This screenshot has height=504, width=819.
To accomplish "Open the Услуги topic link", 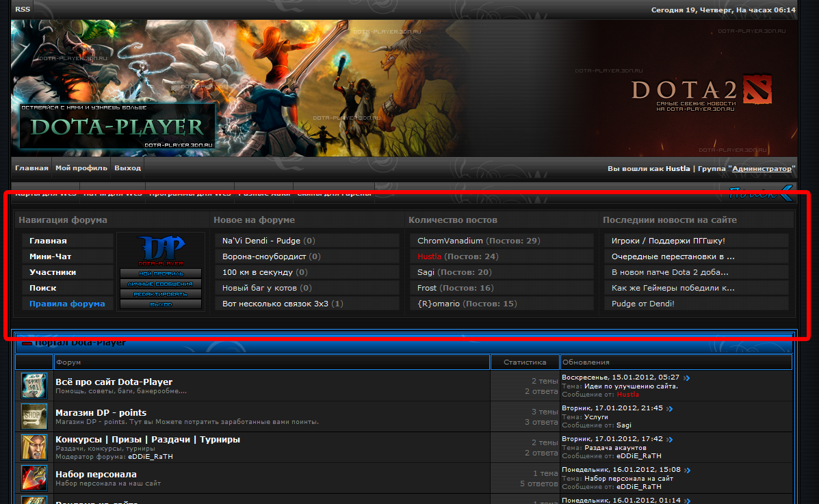I will point(596,416).
